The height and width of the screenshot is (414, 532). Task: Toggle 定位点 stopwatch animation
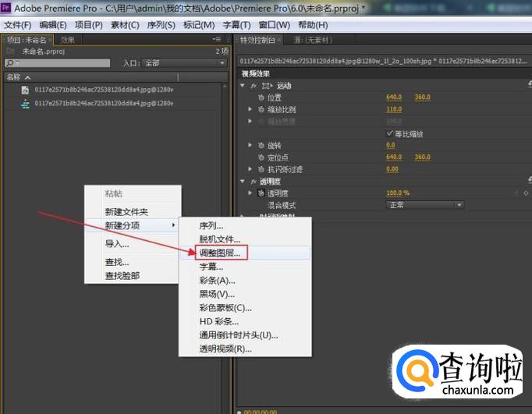click(261, 157)
